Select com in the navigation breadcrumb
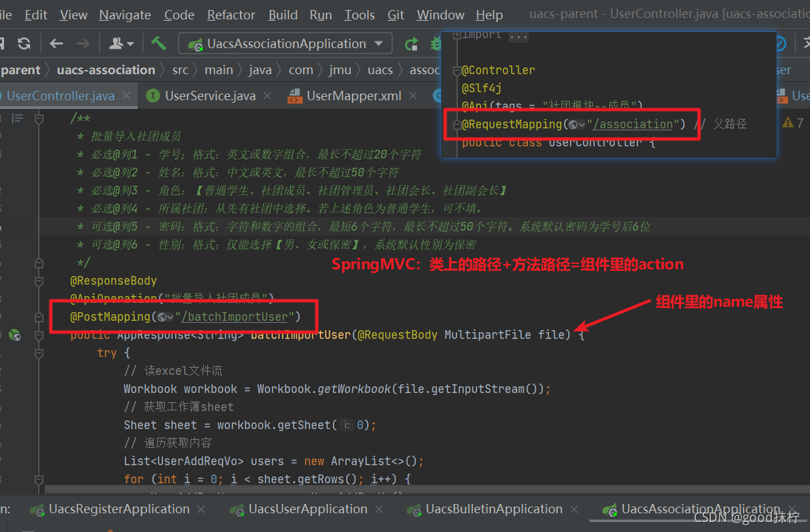The height and width of the screenshot is (532, 810). 301,70
